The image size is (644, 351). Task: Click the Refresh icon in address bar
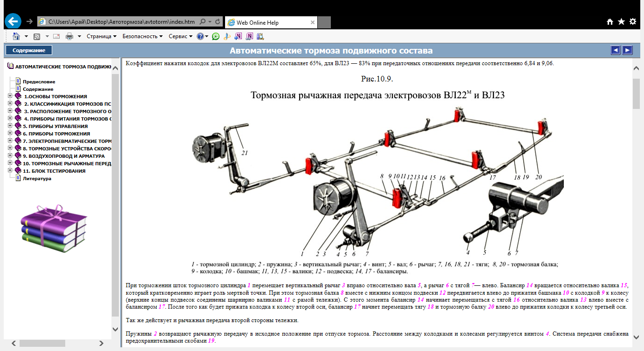tap(218, 22)
